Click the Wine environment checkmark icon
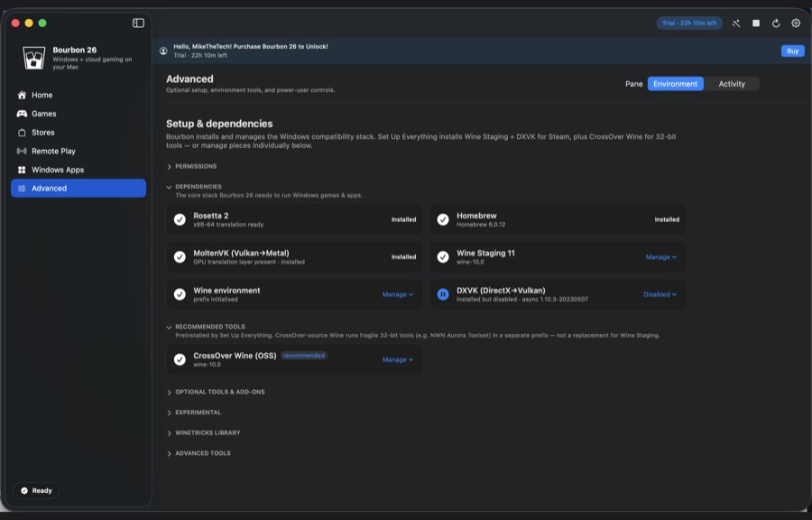812x520 pixels. coord(180,294)
